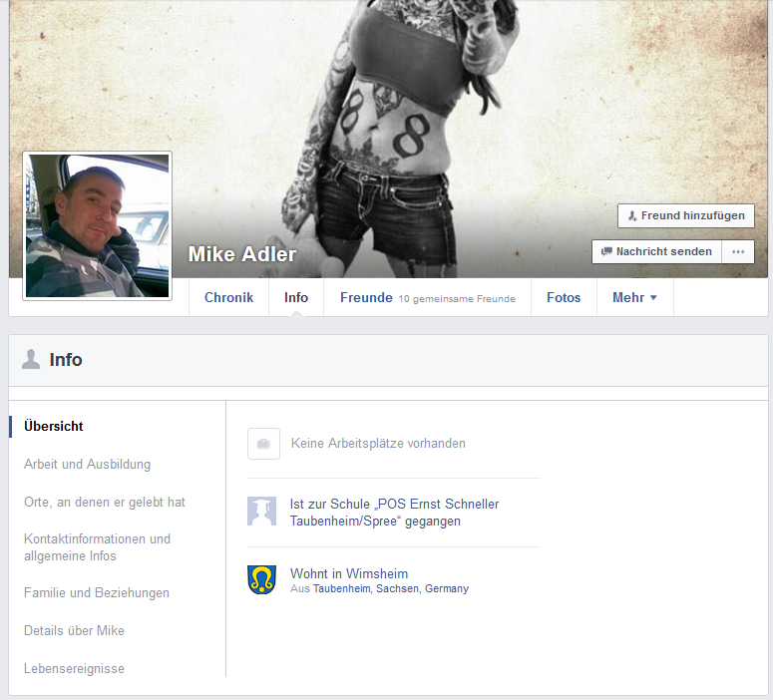Open the Freunde tab
This screenshot has width=773, height=700.
click(366, 297)
